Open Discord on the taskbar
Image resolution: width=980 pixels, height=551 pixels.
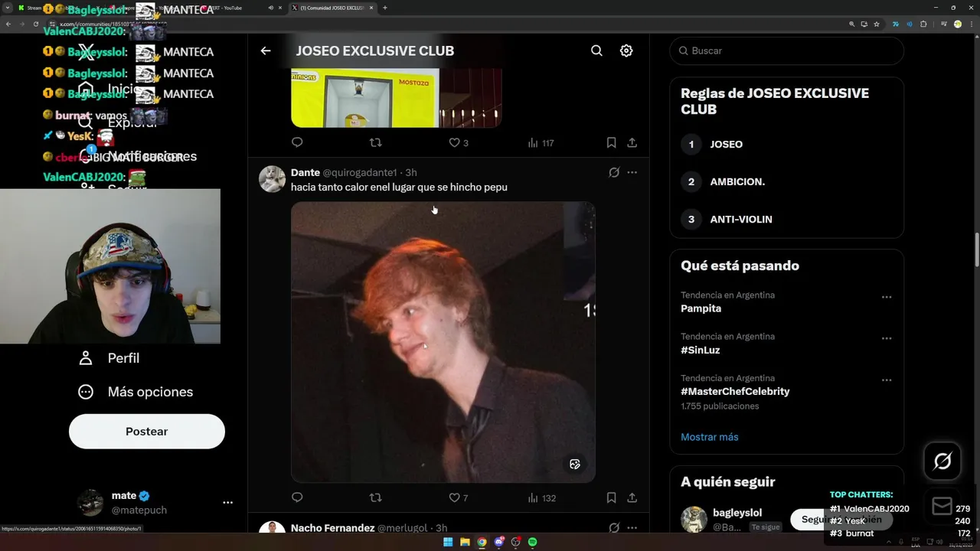pos(498,542)
